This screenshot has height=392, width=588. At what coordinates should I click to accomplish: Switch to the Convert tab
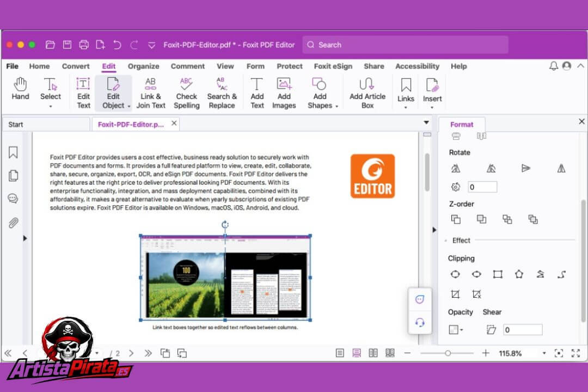pyautogui.click(x=76, y=66)
